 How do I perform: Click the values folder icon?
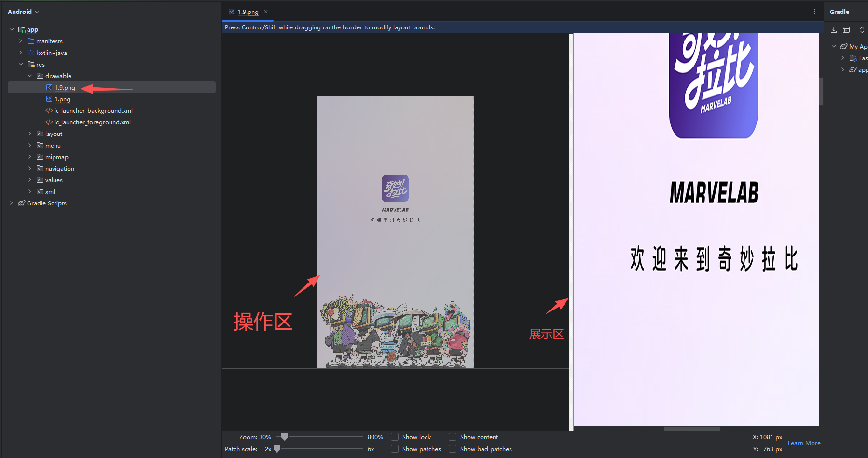[40, 180]
